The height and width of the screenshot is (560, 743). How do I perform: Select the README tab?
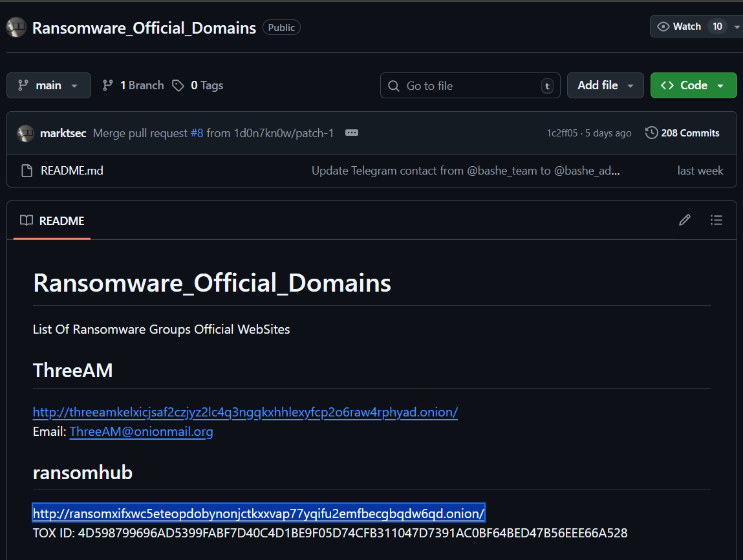52,221
